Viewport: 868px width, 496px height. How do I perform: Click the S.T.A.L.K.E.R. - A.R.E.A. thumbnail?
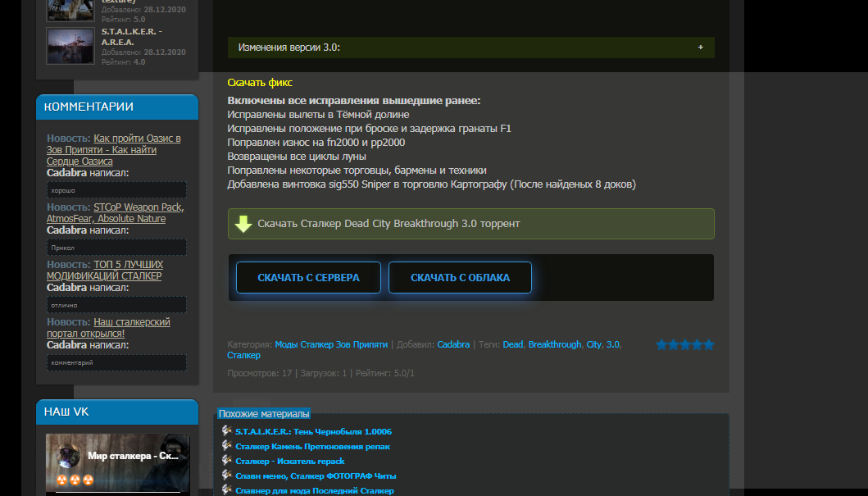pos(70,46)
